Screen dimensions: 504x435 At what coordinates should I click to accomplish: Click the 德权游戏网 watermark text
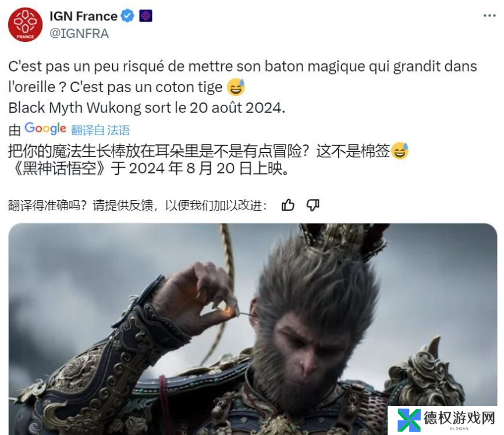point(459,418)
